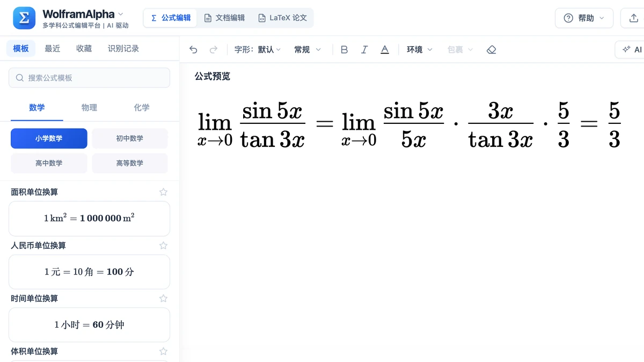644x362 pixels.
Task: Click the help question mark icon
Action: 568,18
